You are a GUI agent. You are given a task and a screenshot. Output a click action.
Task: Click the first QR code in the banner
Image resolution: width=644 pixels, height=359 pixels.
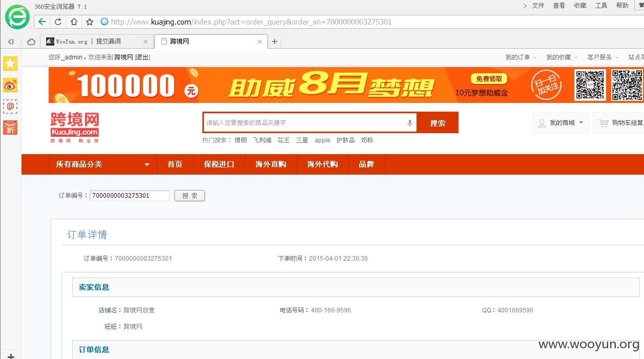(x=590, y=85)
